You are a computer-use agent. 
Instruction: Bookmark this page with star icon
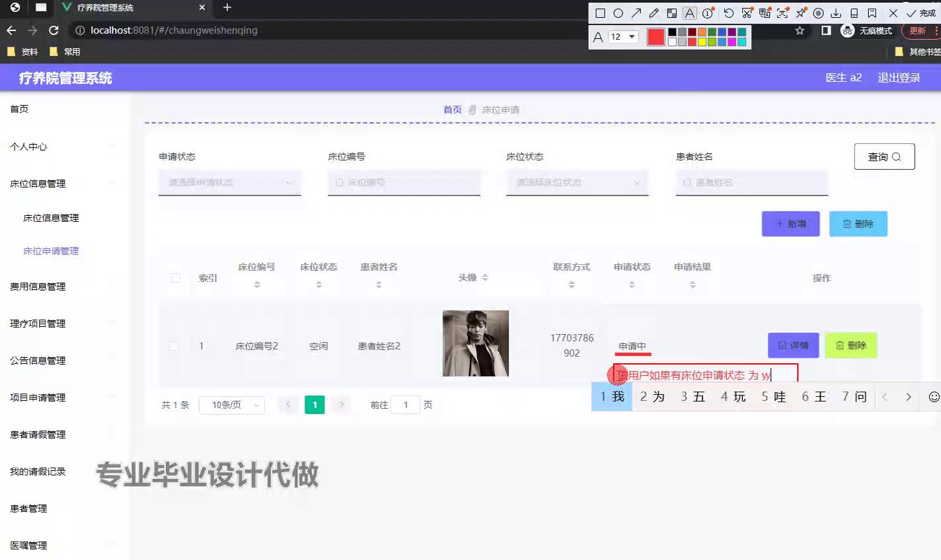pyautogui.click(x=800, y=30)
